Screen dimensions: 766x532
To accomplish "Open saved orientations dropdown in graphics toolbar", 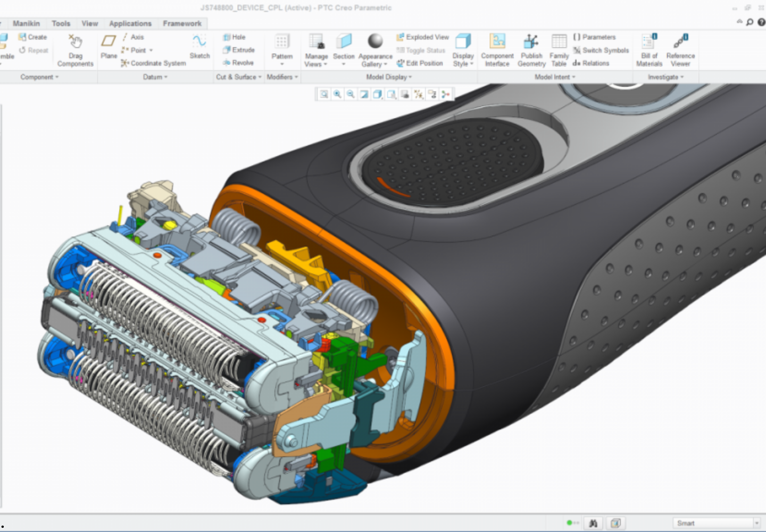I will point(392,94).
